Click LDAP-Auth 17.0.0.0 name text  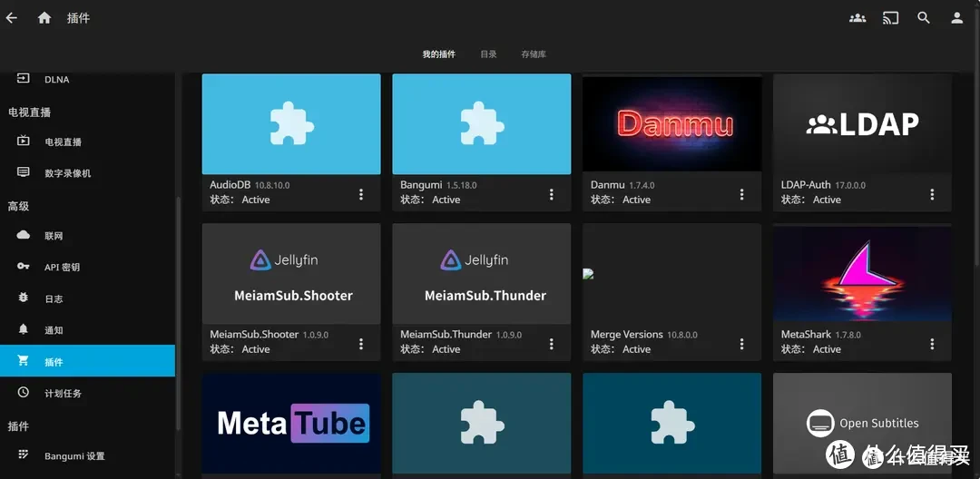tap(823, 185)
